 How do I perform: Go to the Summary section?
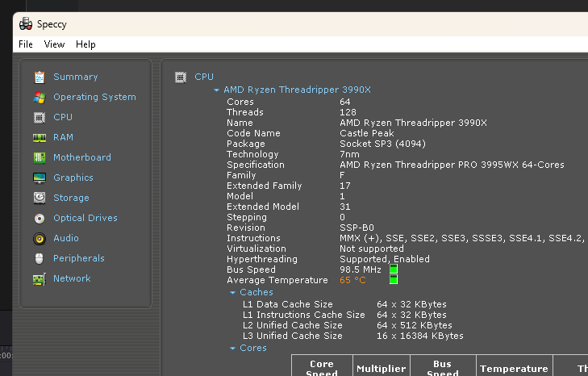[x=75, y=77]
